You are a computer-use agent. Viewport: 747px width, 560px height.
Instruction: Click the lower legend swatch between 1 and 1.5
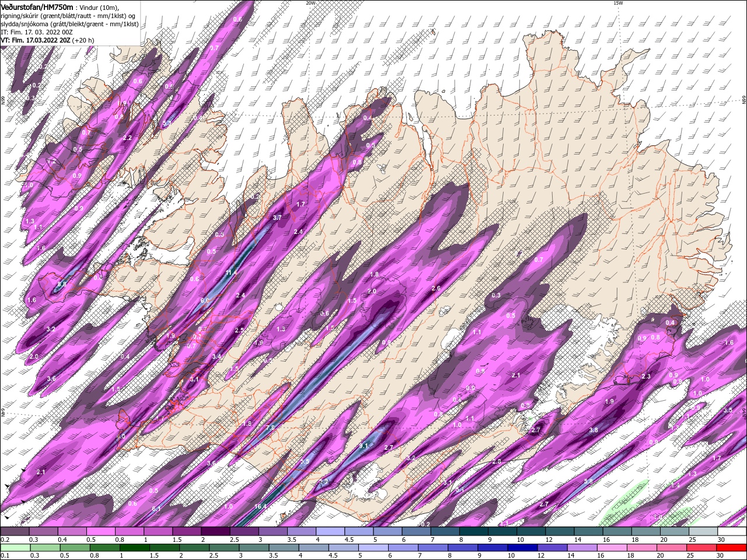coord(135,548)
